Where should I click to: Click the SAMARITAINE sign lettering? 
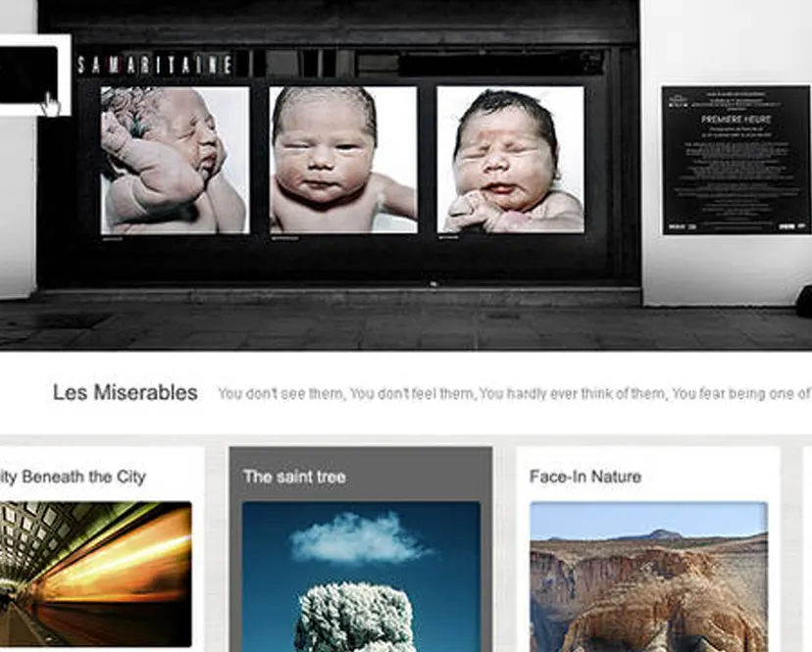point(155,66)
